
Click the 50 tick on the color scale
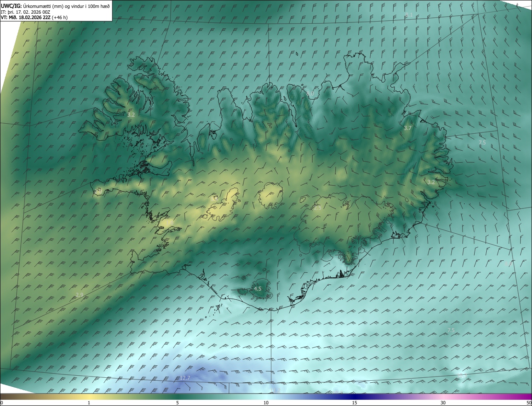[529, 403]
